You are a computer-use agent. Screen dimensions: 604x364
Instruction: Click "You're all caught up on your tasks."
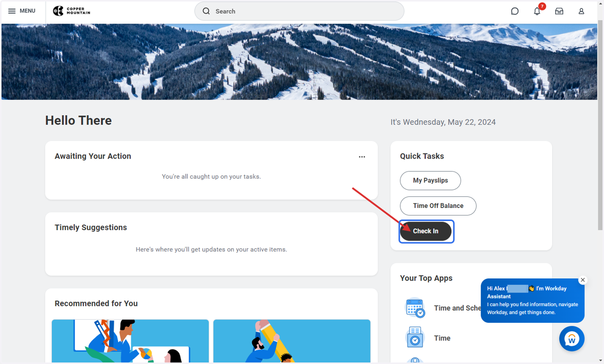211,177
